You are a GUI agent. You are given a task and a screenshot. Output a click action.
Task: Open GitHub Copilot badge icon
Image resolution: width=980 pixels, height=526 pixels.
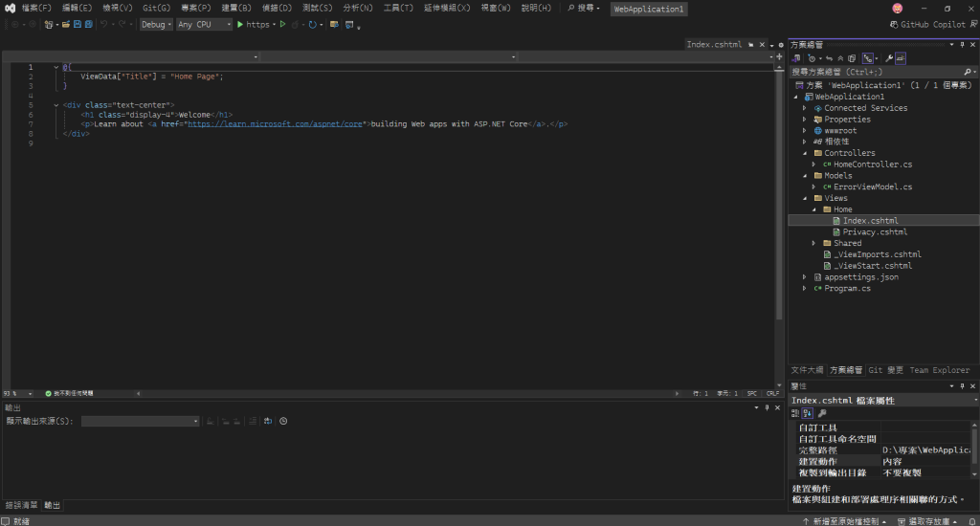(x=894, y=24)
